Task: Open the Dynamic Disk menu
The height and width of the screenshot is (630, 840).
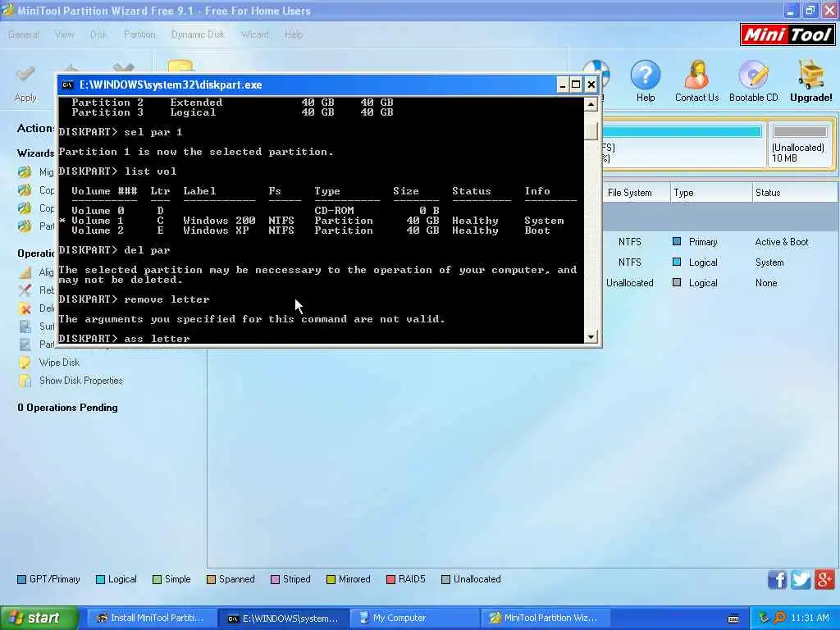Action: (x=198, y=34)
